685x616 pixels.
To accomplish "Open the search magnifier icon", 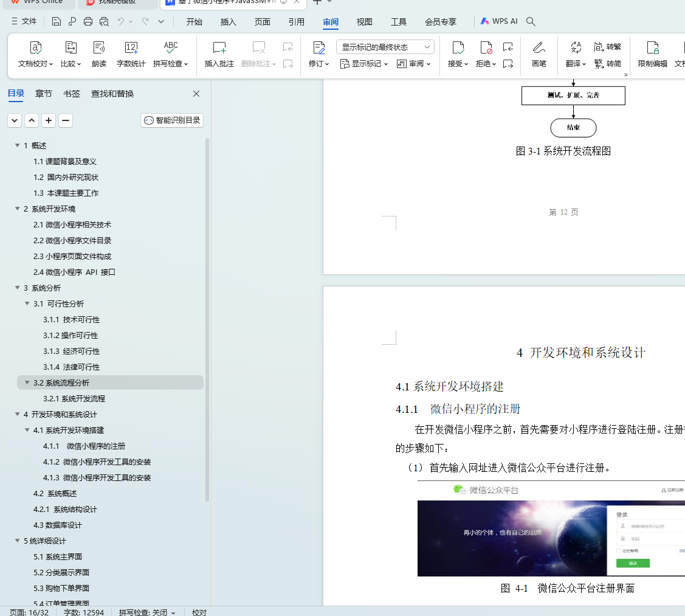I will click(x=531, y=21).
